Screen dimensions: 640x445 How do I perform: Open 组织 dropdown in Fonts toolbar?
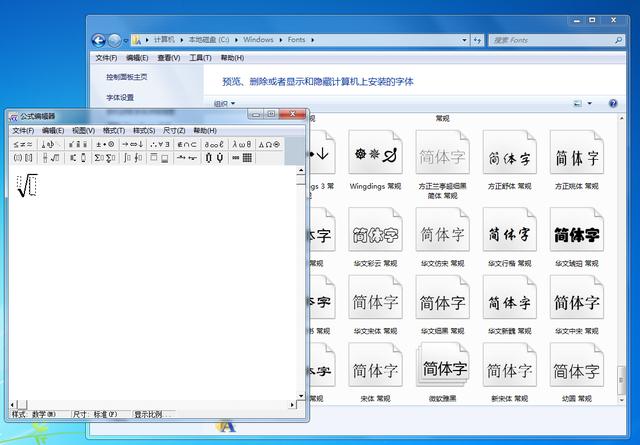(224, 104)
